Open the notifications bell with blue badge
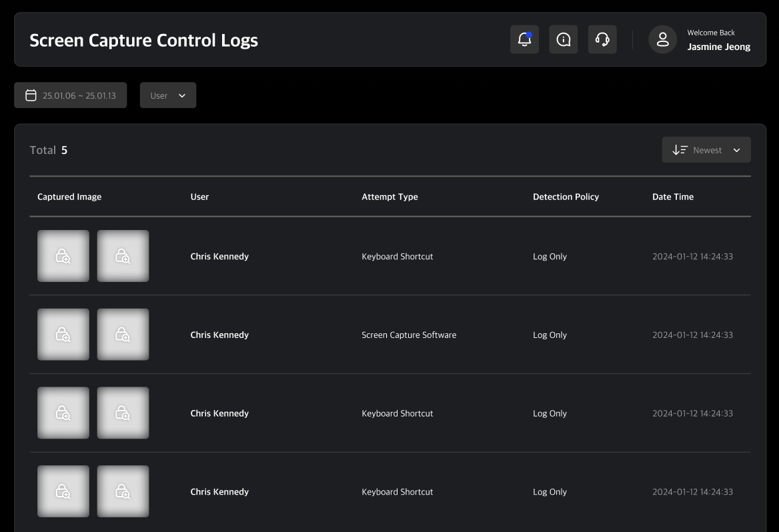 tap(524, 39)
